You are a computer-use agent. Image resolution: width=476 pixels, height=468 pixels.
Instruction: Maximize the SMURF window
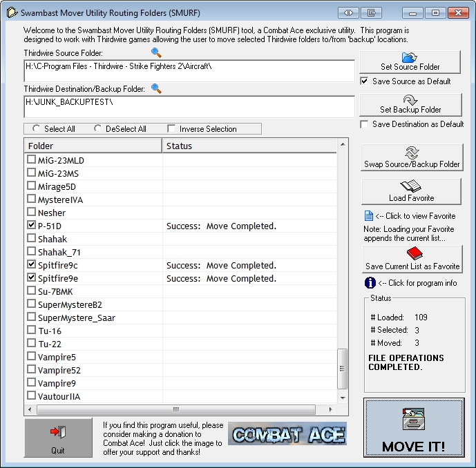click(x=436, y=12)
